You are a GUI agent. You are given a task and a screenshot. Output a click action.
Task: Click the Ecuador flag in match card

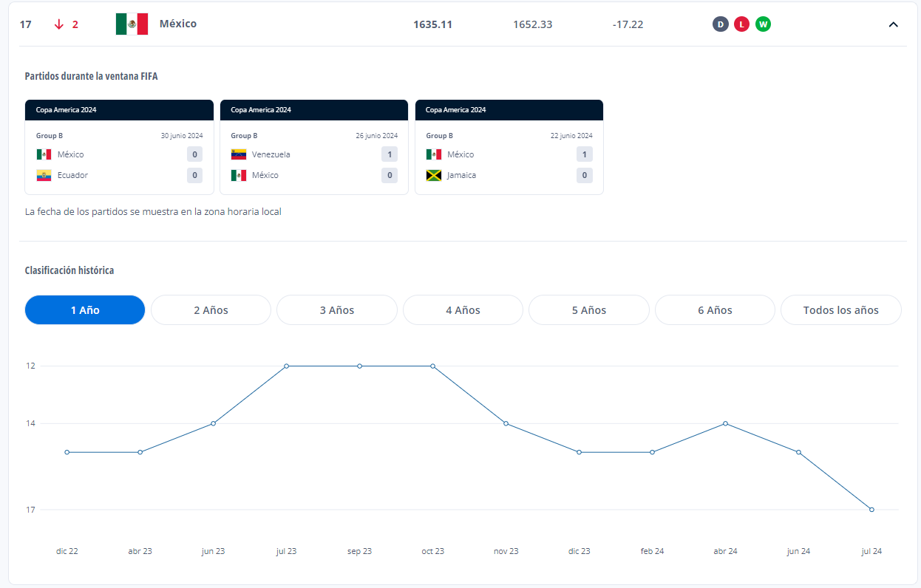click(x=44, y=175)
